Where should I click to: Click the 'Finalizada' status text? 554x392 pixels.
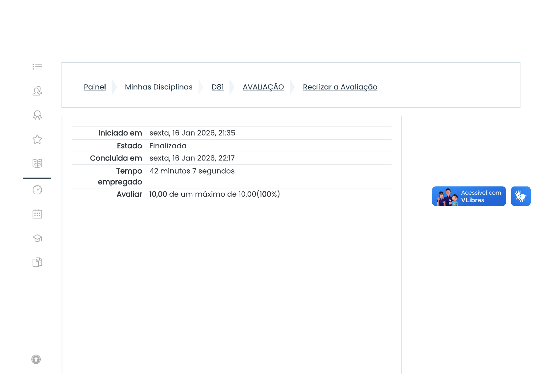(x=168, y=146)
